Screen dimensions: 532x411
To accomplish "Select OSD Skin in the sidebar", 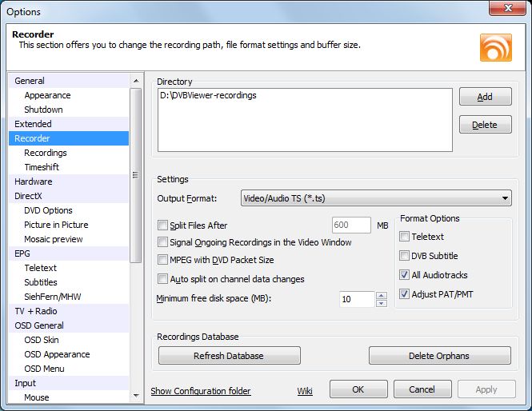I will click(x=42, y=340).
